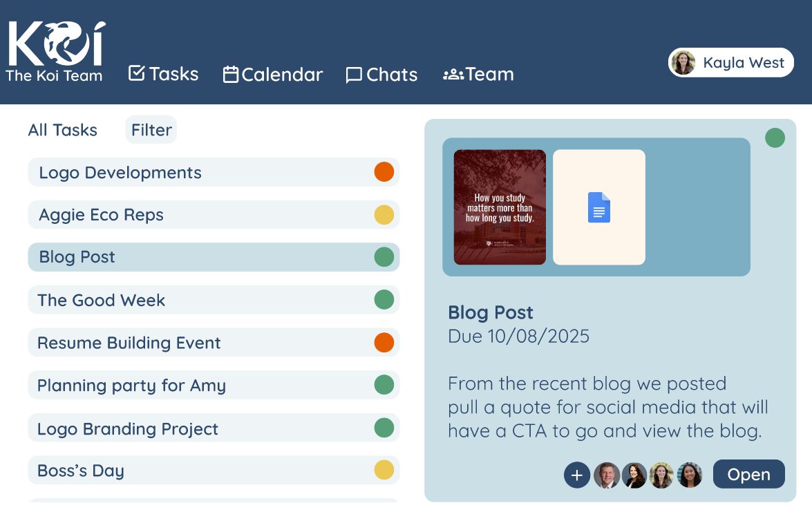The height and width of the screenshot is (521, 812).
Task: Toggle orange status for Resume Building Event
Action: tap(384, 342)
